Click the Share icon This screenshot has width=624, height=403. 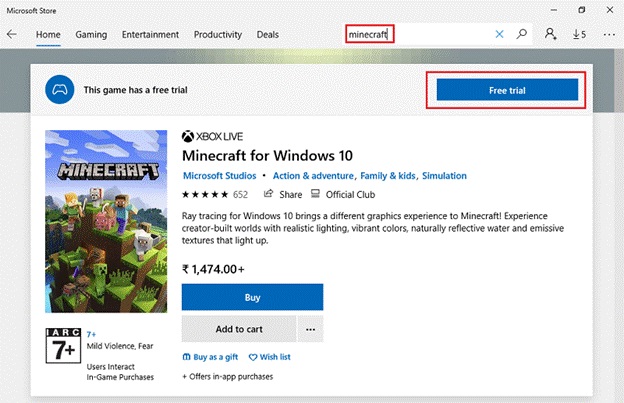[269, 194]
